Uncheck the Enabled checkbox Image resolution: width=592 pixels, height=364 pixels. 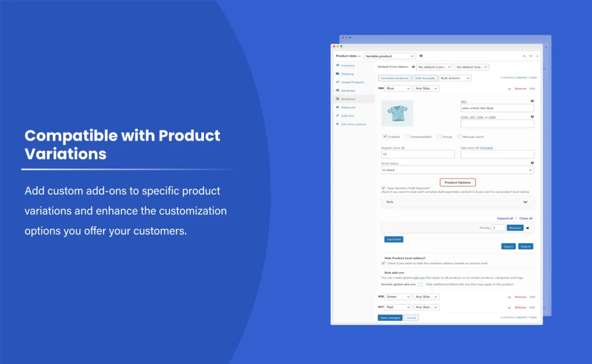click(x=385, y=136)
